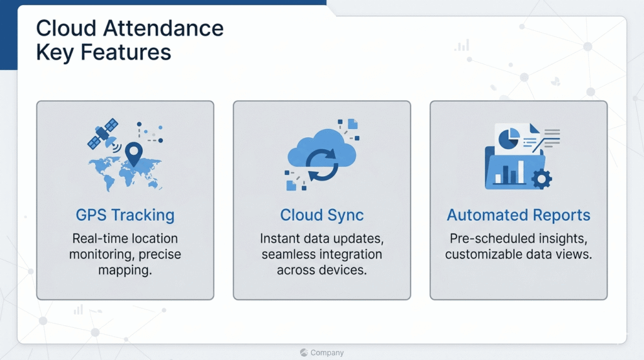The image size is (644, 360).
Task: Click the GPS Tracking satellite map icon
Action: click(x=125, y=155)
